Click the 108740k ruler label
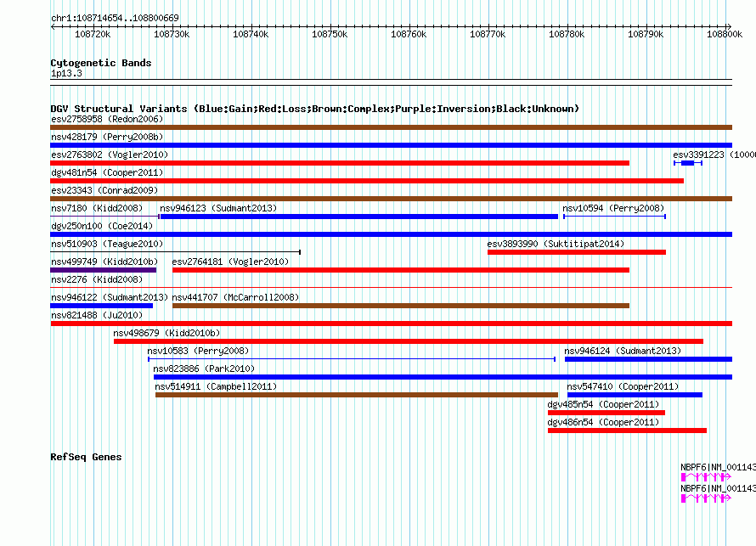The width and height of the screenshot is (756, 546). tap(251, 34)
